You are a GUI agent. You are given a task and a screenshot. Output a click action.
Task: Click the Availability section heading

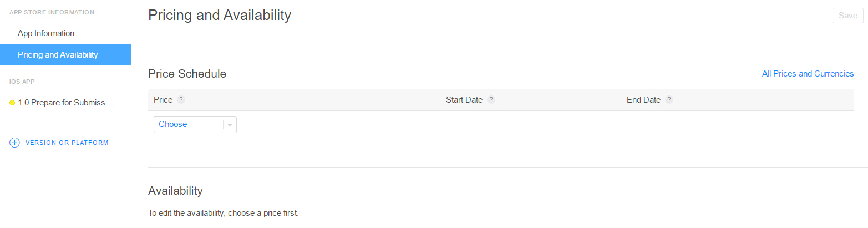pos(175,191)
